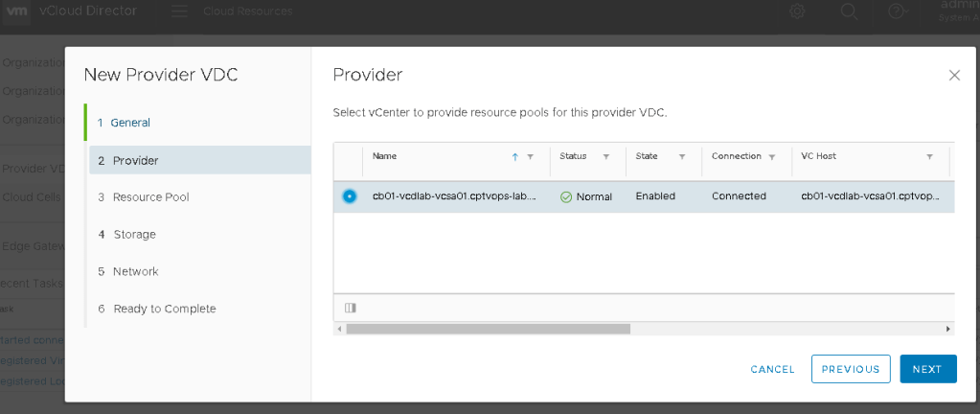Go to the General wizard step
Screen dimensions: 980x414
click(x=130, y=123)
